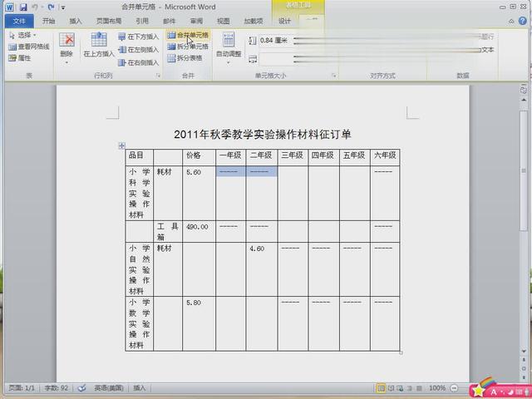Select the Draft view button
This screenshot has width=532, height=399.
tap(419, 388)
